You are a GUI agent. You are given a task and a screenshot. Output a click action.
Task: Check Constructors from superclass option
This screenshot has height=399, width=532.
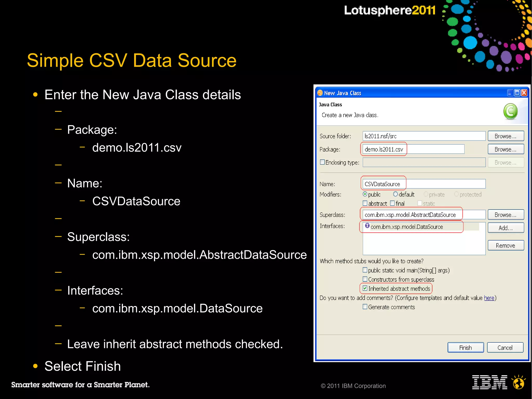pos(365,279)
